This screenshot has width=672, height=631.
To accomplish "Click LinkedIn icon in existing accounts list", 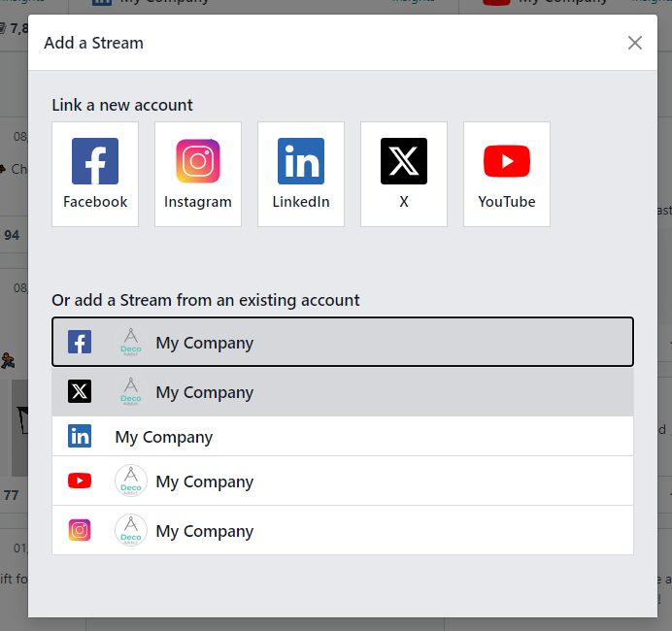I will pyautogui.click(x=80, y=436).
